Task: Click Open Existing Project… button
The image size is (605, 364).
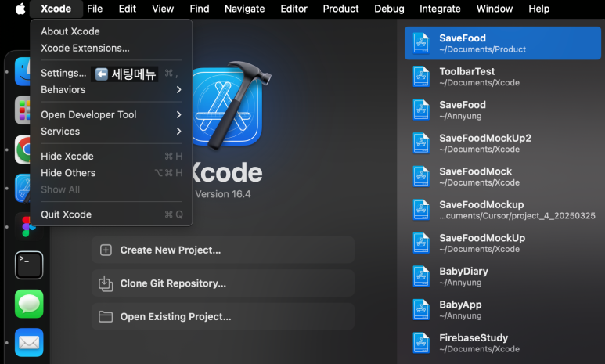Action: 223,316
